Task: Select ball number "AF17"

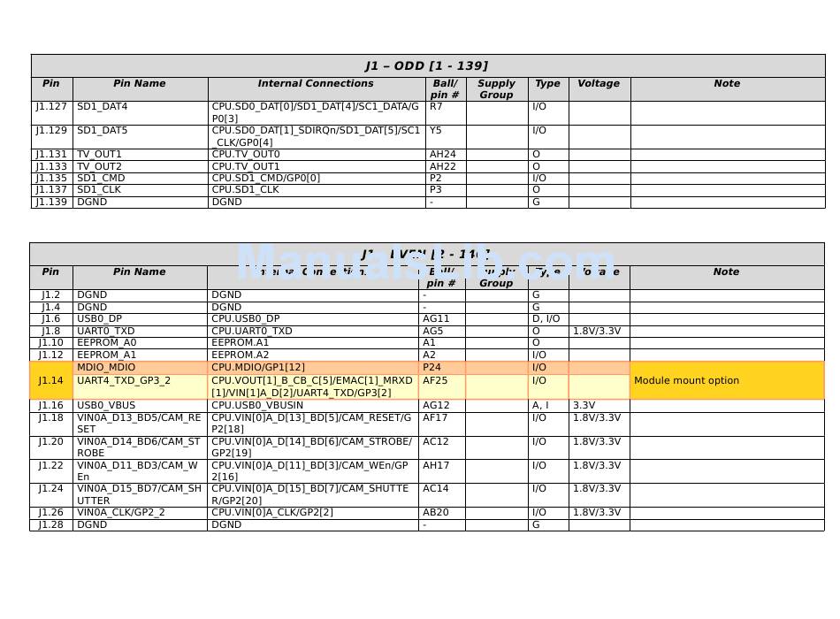Action: pos(436,417)
